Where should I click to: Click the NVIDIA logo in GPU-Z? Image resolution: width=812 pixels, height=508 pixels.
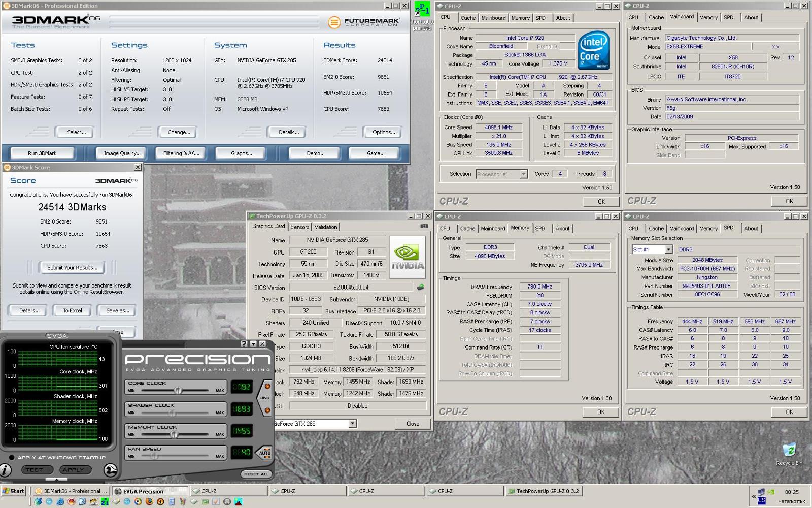407,256
